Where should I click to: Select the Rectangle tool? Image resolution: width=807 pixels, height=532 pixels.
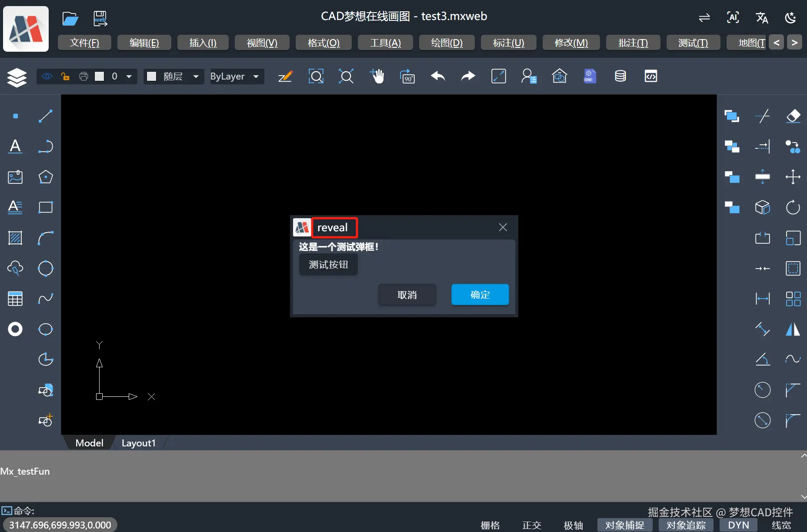click(45, 207)
